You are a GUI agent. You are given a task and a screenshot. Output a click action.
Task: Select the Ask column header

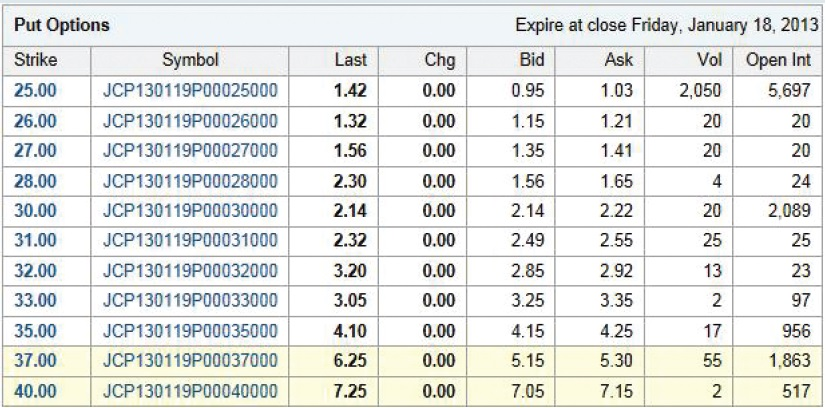pos(619,60)
